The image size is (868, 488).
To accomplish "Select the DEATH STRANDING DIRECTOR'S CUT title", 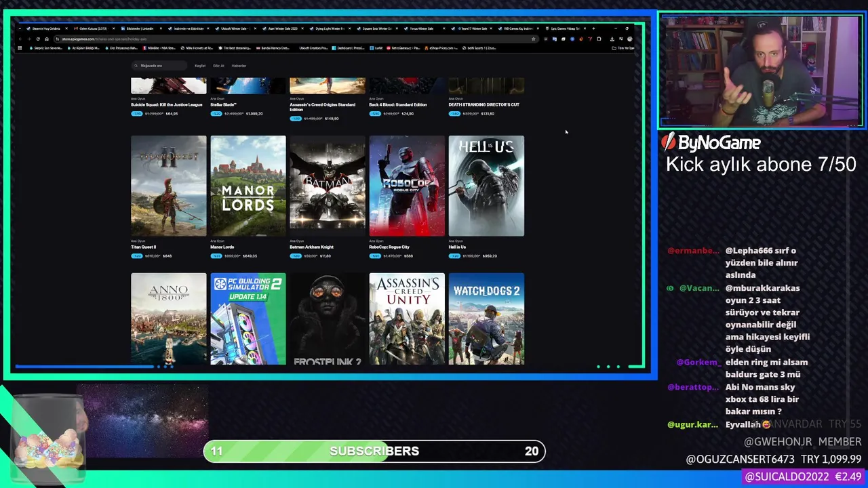I will point(484,104).
